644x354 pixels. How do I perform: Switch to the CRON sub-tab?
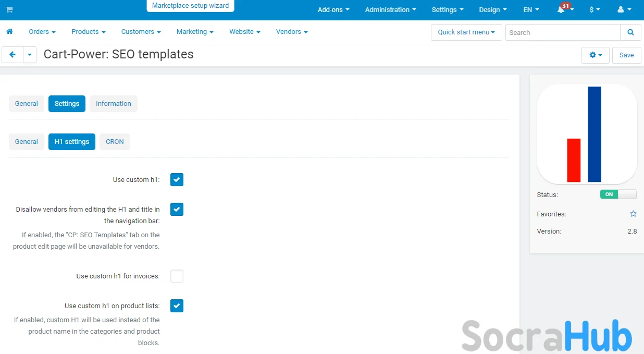coord(115,142)
